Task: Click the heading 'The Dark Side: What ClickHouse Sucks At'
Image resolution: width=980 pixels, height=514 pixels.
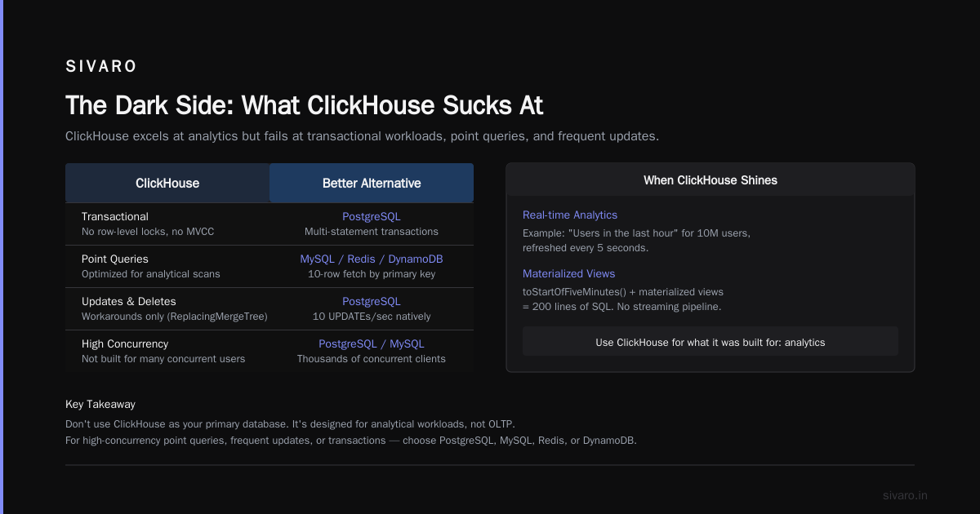Action: 305,105
